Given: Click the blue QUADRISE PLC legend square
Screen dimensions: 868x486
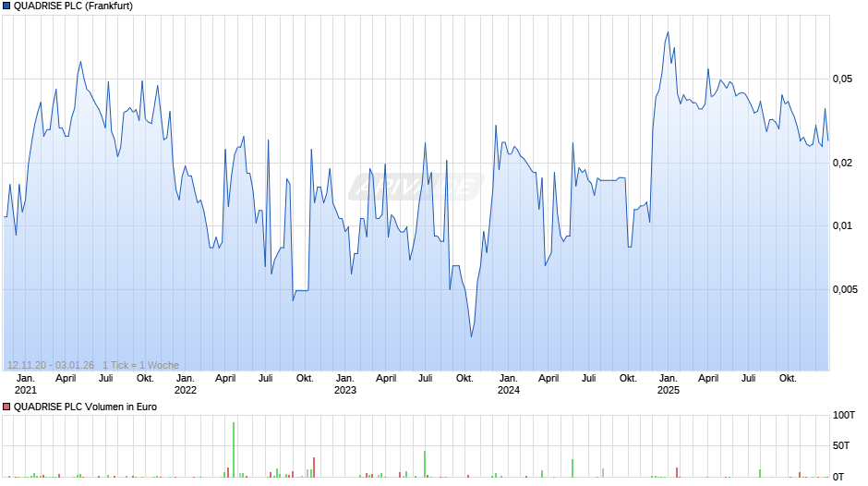Looking at the screenshot, I should 6,6.
